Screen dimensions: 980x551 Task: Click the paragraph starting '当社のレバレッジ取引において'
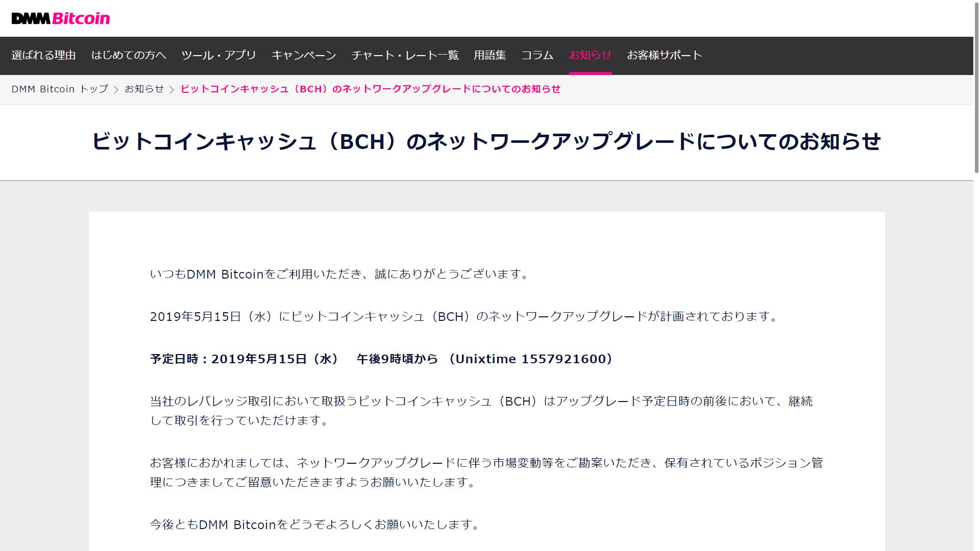pyautogui.click(x=481, y=411)
